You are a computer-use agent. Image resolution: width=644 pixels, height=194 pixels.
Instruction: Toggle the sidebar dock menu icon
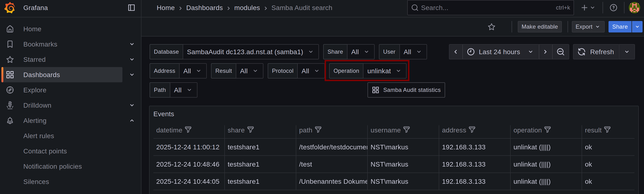[131, 8]
